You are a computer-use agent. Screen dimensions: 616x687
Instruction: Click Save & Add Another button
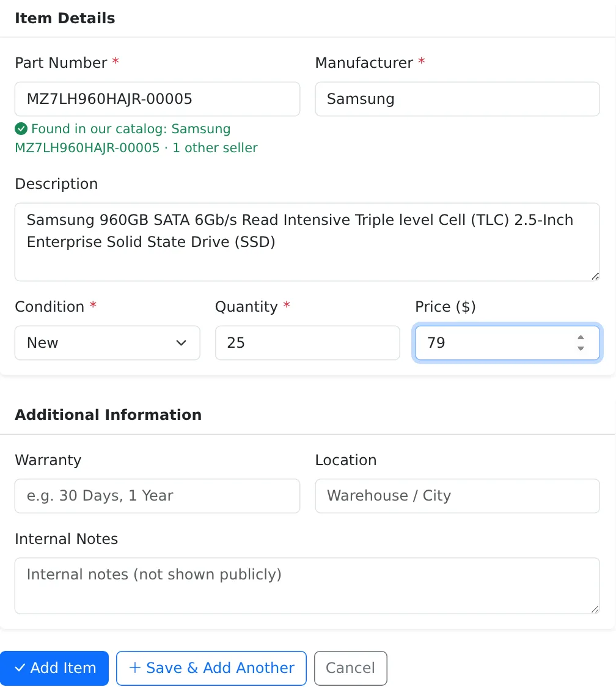pyautogui.click(x=211, y=668)
